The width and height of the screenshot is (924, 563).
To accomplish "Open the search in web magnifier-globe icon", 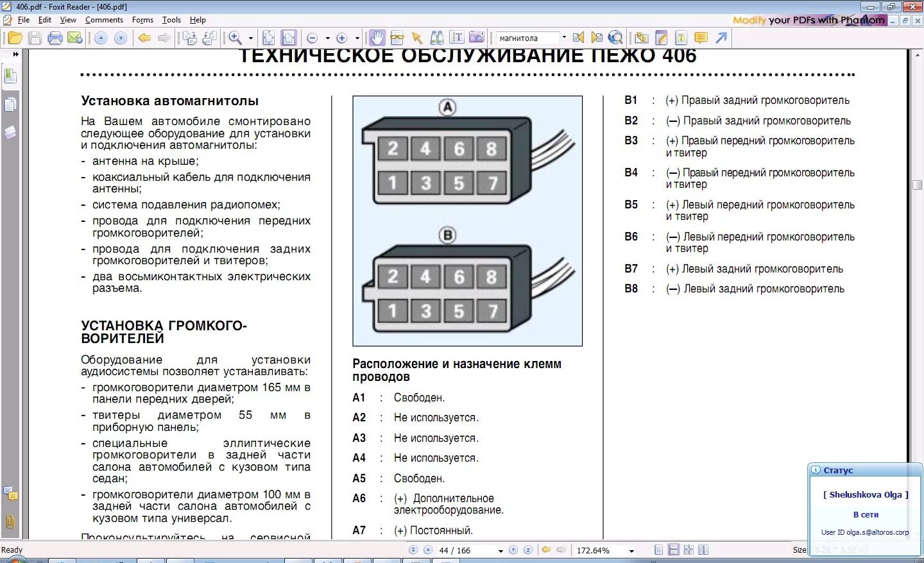I will click(x=615, y=38).
